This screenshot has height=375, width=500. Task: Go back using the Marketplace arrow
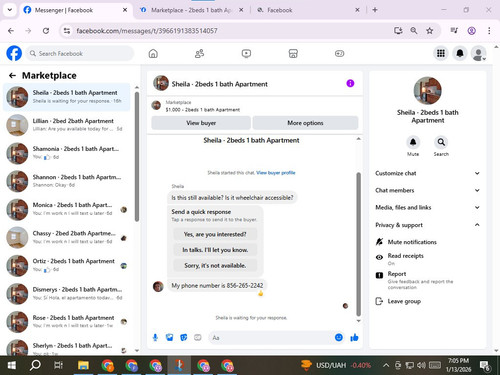(12, 76)
